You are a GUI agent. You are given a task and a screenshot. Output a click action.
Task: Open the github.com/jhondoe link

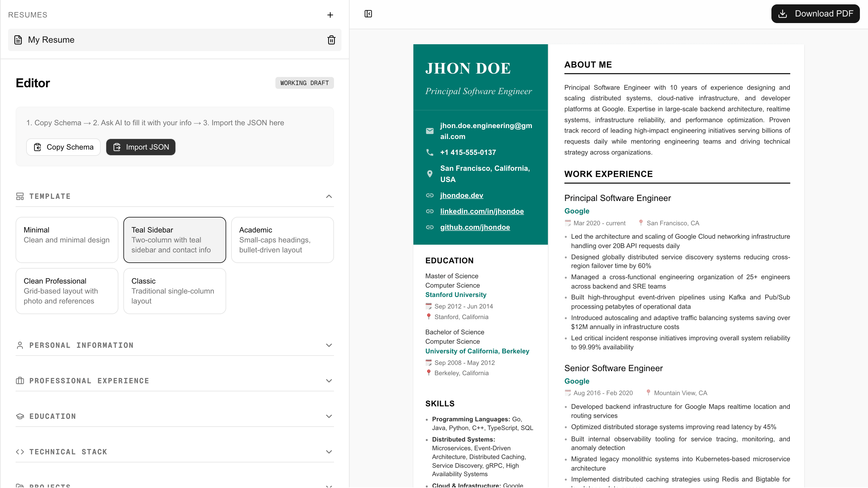475,227
